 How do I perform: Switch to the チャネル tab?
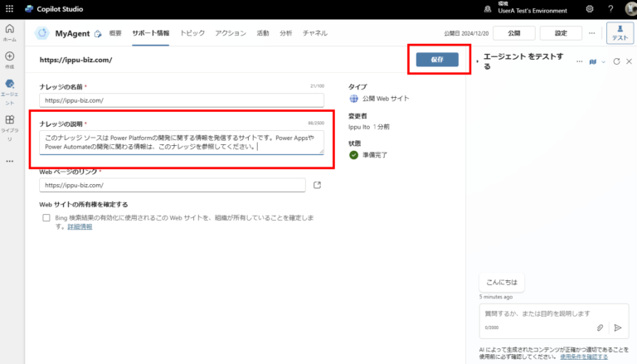click(315, 33)
